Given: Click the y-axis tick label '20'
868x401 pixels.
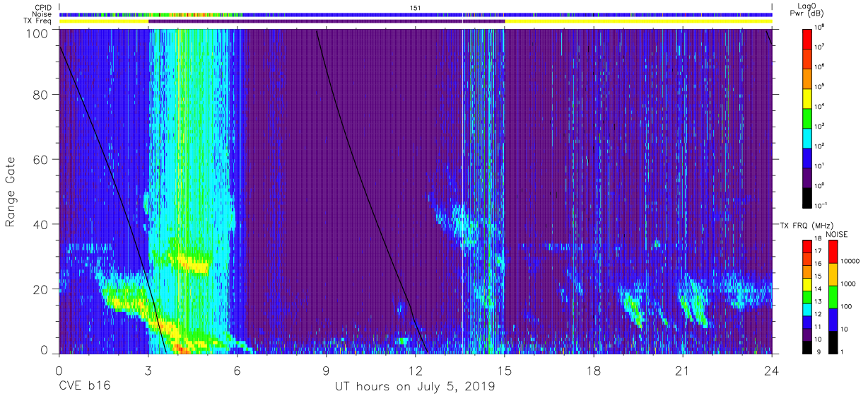Looking at the screenshot, I should tap(40, 289).
